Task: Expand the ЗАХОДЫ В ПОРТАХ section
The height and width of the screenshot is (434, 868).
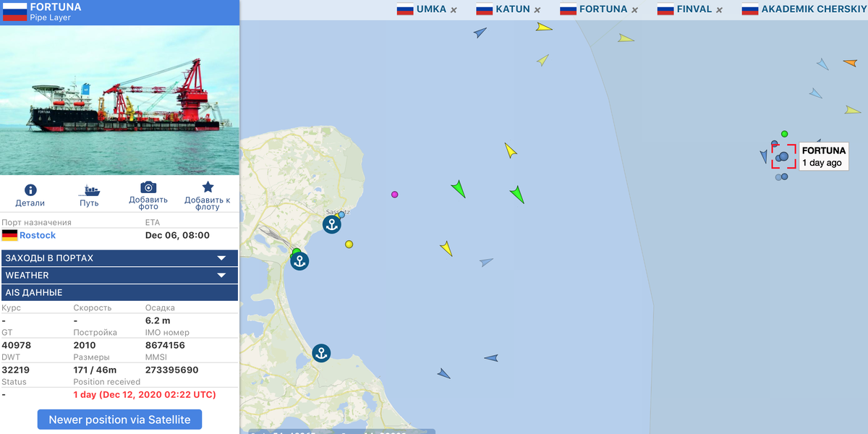Action: pos(119,258)
